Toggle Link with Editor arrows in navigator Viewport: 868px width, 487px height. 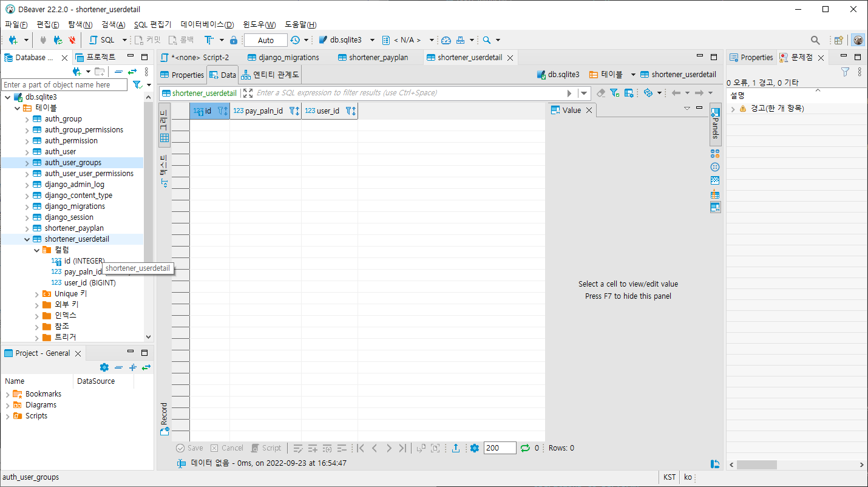click(132, 72)
